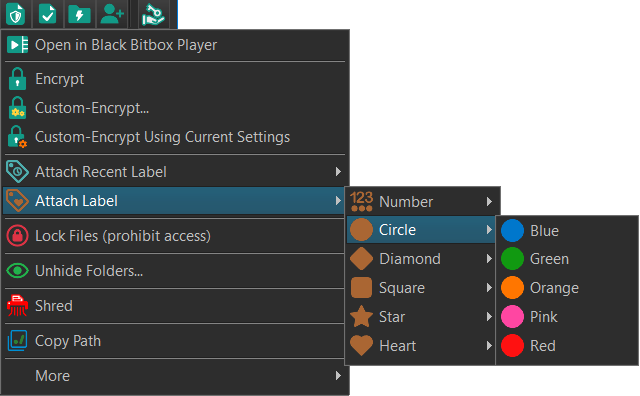Expand the More submenu arrow
Screen dimensions: 640x396
pyautogui.click(x=338, y=376)
